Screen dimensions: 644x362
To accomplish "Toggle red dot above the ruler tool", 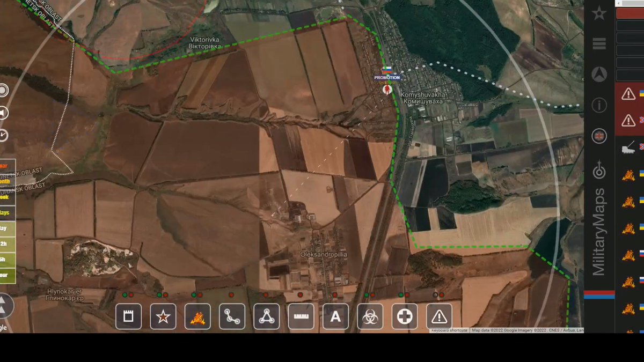I will click(300, 294).
